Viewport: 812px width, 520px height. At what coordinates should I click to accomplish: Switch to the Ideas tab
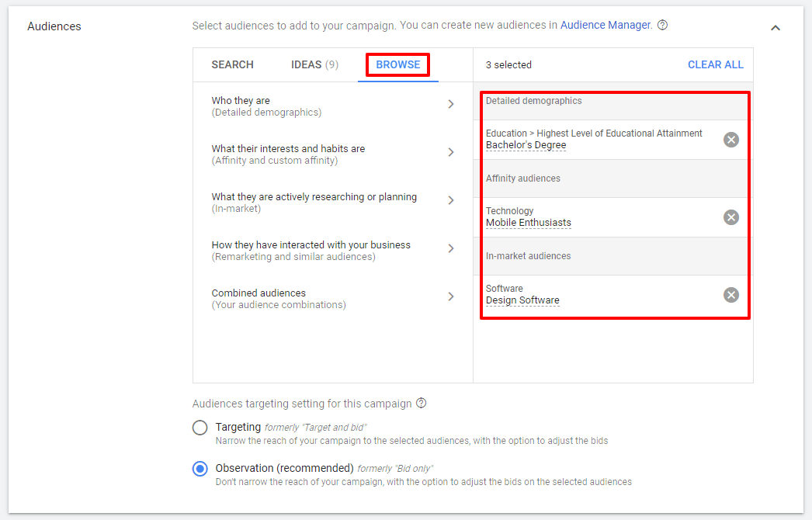tap(314, 64)
